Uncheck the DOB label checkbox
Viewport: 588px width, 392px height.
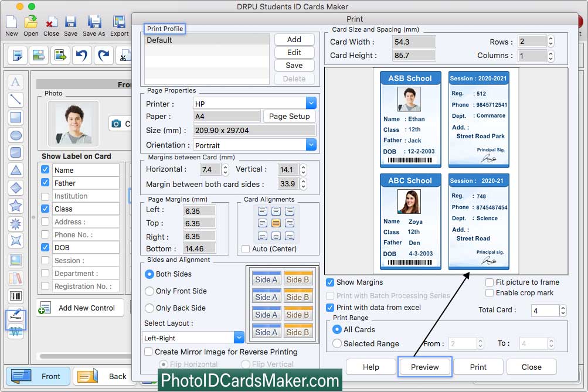pos(45,247)
